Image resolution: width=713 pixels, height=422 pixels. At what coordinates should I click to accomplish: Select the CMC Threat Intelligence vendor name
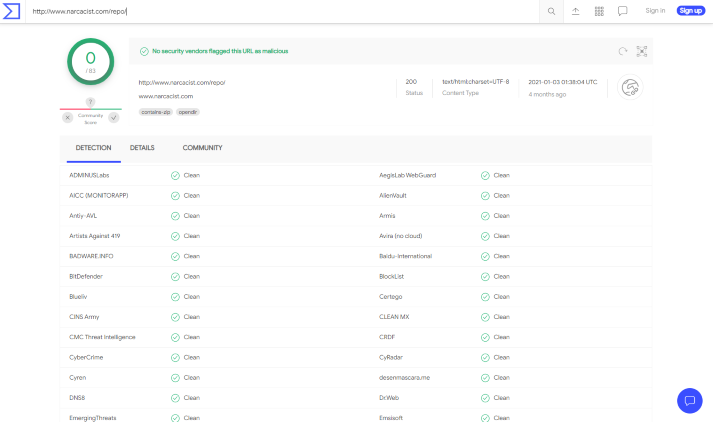(102, 337)
